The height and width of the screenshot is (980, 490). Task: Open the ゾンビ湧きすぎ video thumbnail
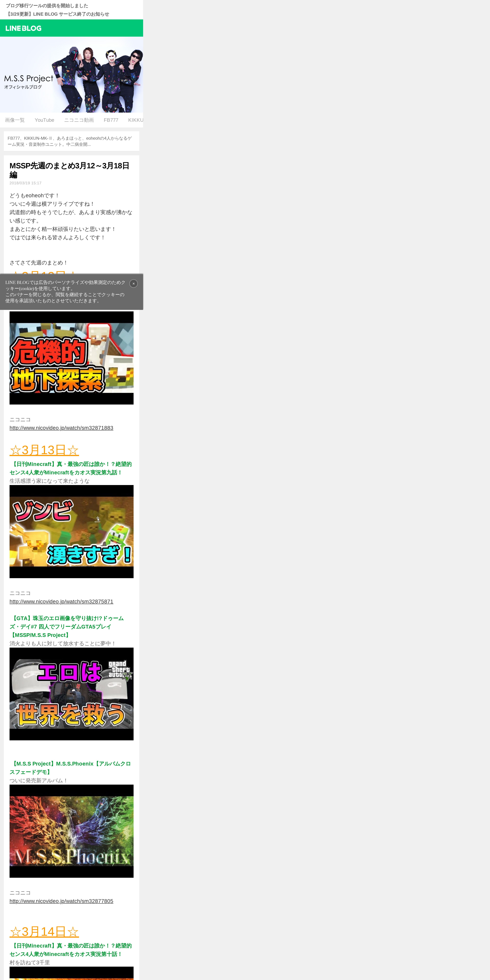(71, 531)
